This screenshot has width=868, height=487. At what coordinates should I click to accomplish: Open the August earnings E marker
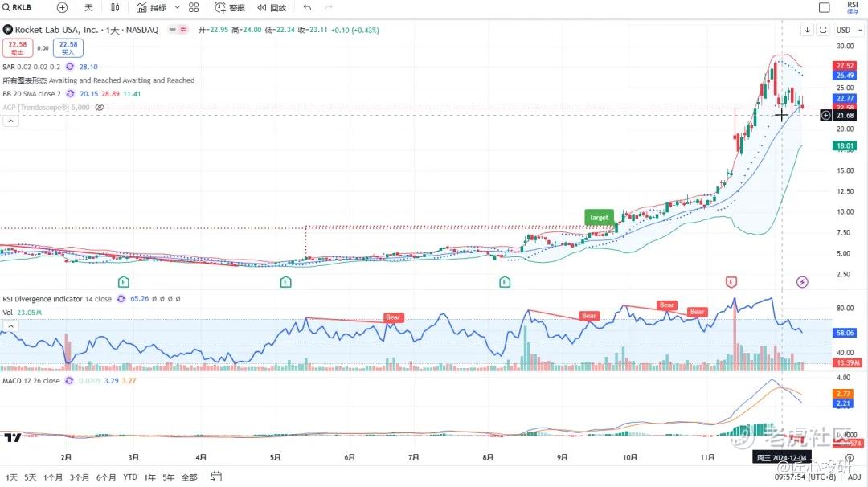pos(504,282)
